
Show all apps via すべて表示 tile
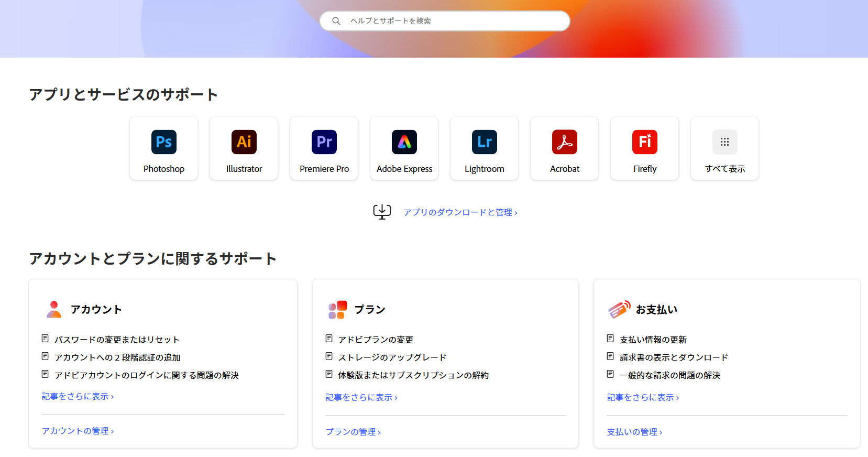(x=725, y=148)
